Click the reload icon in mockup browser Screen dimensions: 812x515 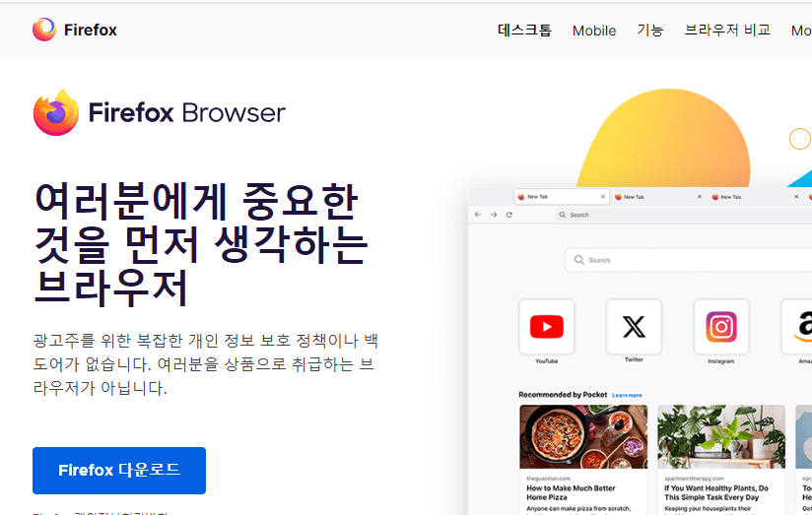pos(509,215)
